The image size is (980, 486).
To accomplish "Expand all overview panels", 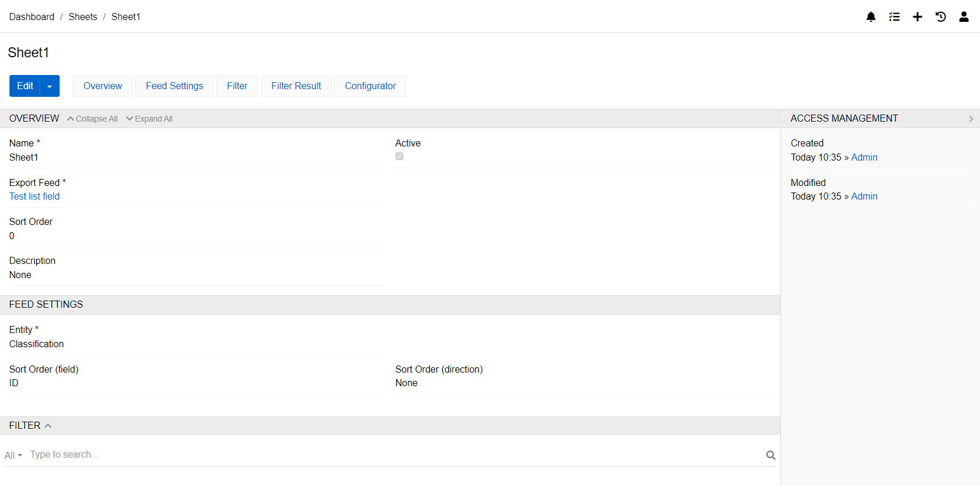I will [x=149, y=119].
